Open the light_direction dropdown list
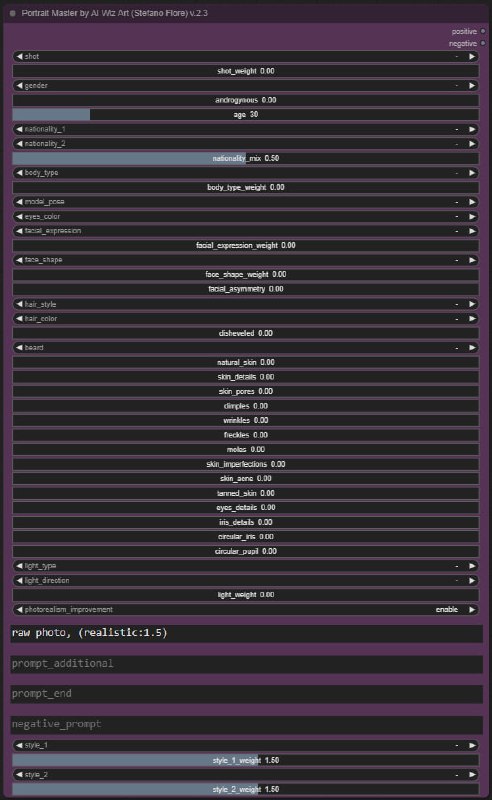Viewport: 492px width, 800px height. point(245,580)
